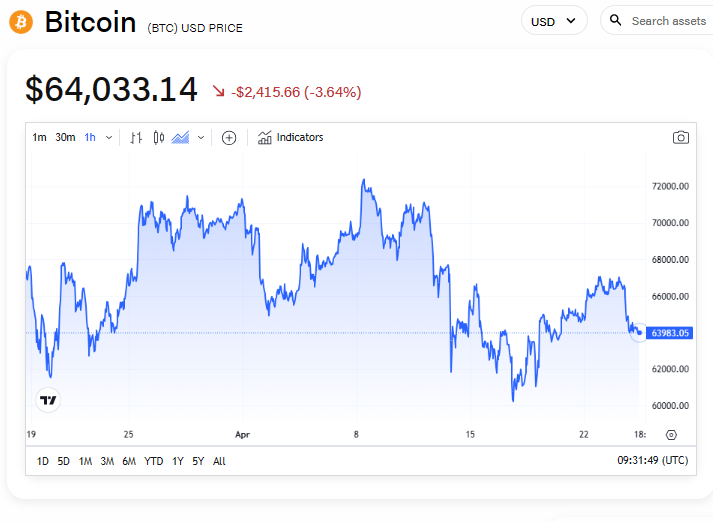
Task: Expand the time interval dropdown arrow
Action: (x=109, y=138)
